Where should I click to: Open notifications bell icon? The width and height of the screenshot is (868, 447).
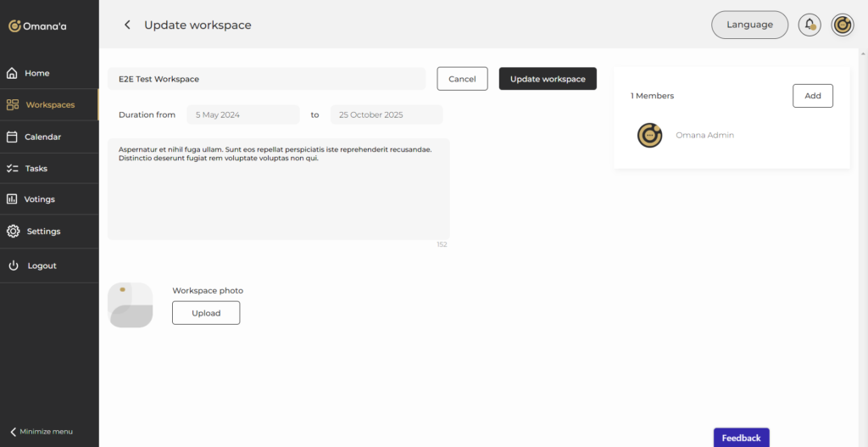coord(810,25)
